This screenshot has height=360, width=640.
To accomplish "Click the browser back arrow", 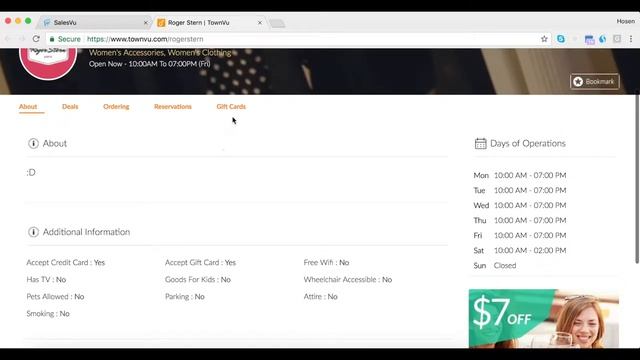I will click(x=8, y=39).
